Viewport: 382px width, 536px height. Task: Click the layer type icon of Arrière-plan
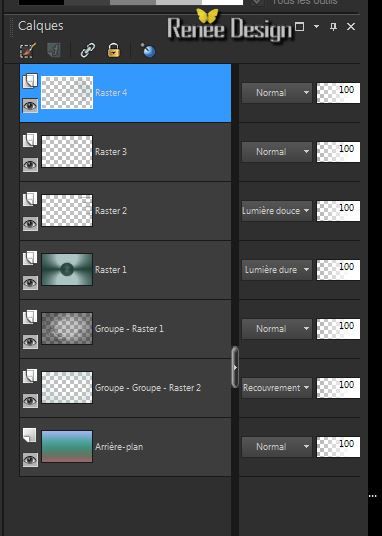pos(30,435)
